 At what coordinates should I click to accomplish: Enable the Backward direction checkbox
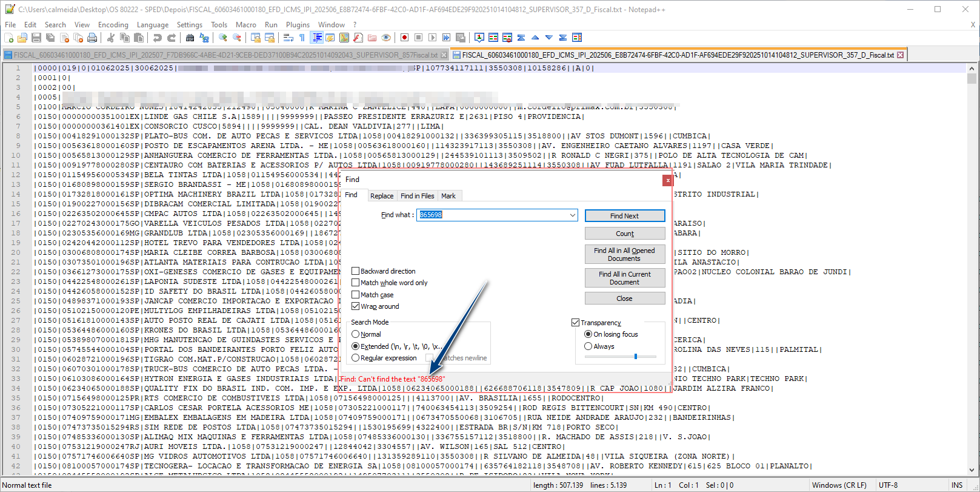[356, 271]
